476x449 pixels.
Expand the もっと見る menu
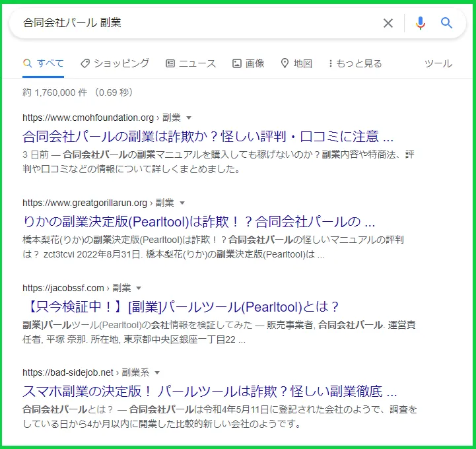pyautogui.click(x=355, y=63)
